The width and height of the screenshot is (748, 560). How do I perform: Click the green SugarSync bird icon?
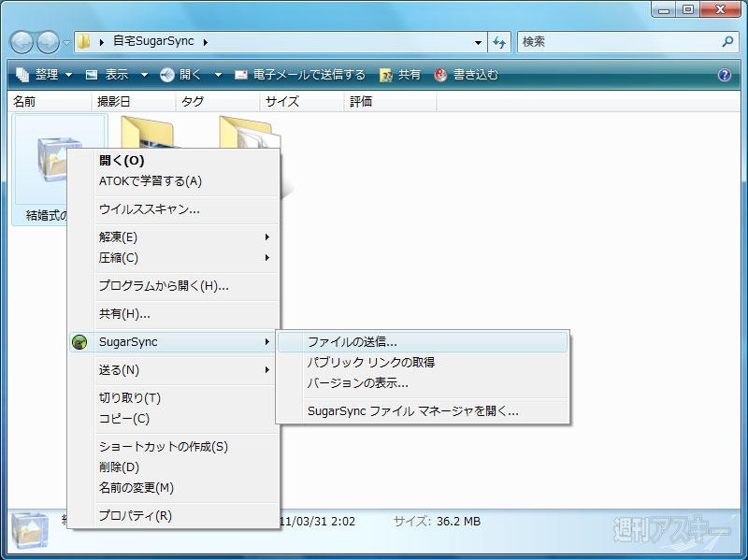(79, 342)
